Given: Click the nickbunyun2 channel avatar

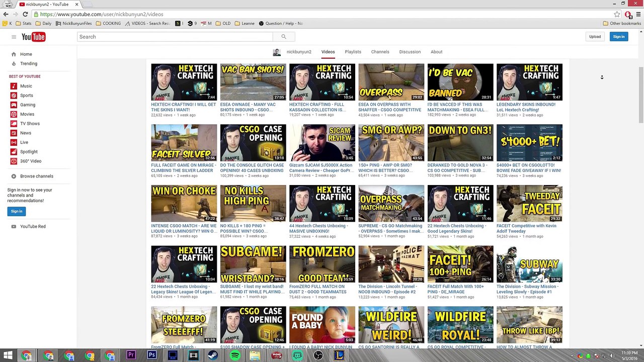Looking at the screenshot, I should point(277,52).
